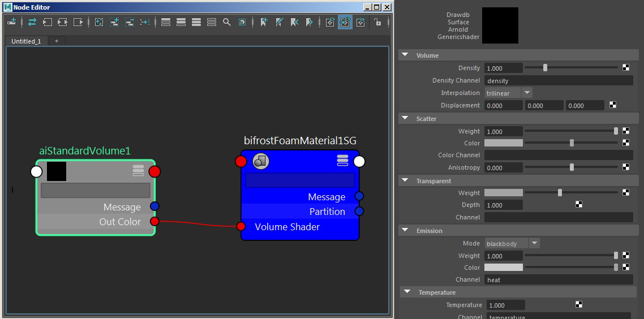Click the Density map checker button
Image resolution: width=644 pixels, height=319 pixels.
pos(625,68)
